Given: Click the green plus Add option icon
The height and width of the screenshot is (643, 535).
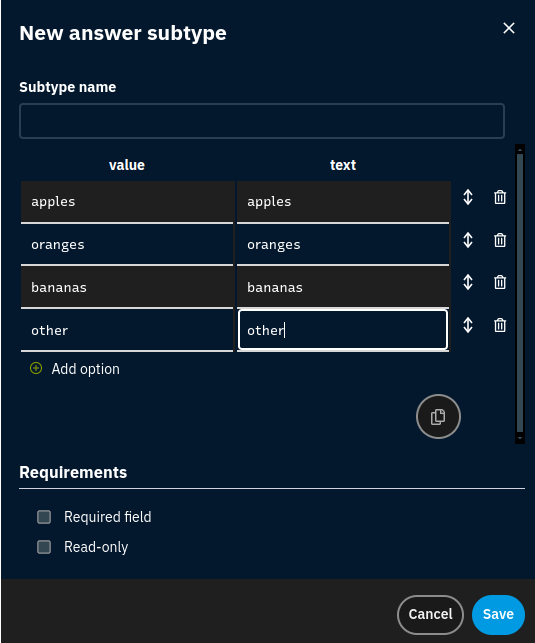Looking at the screenshot, I should pyautogui.click(x=36, y=368).
